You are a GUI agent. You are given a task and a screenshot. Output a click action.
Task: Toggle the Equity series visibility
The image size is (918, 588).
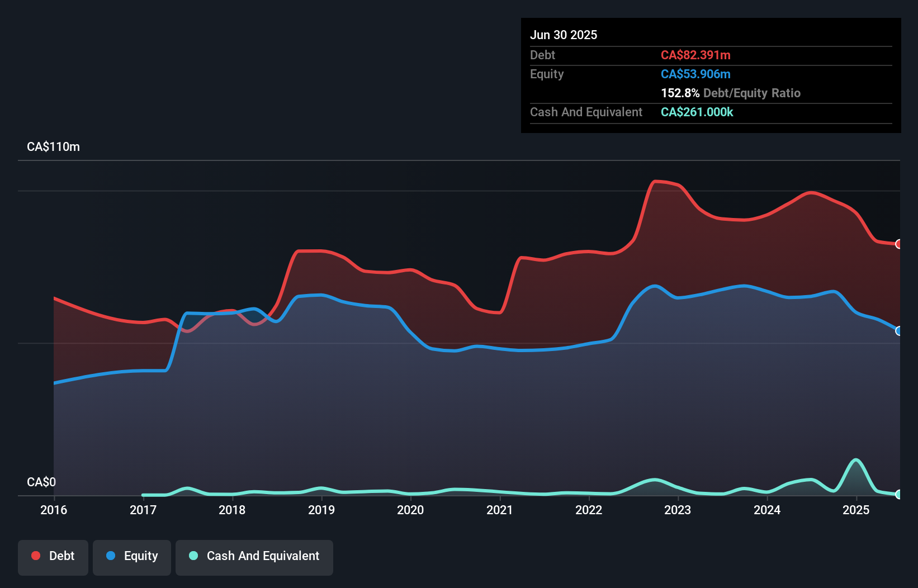coord(131,556)
